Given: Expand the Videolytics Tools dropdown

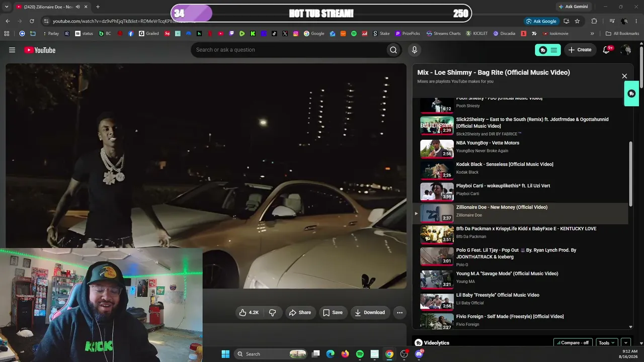Looking at the screenshot, I should 607,343.
